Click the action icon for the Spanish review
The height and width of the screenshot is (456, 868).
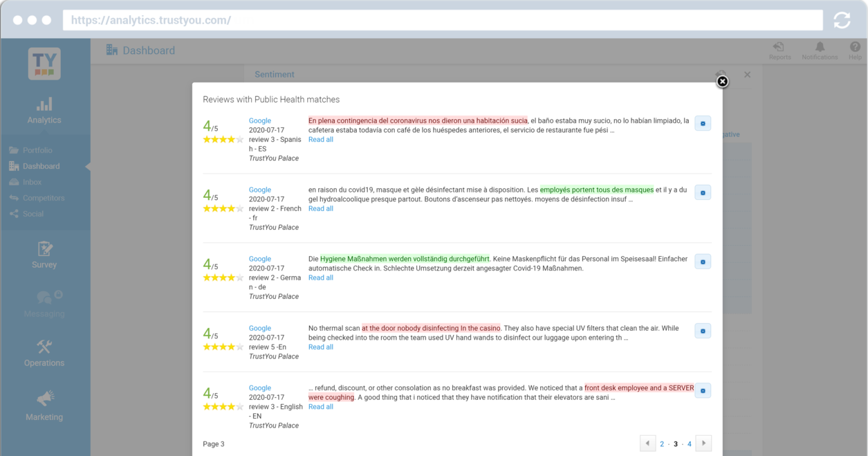point(703,123)
